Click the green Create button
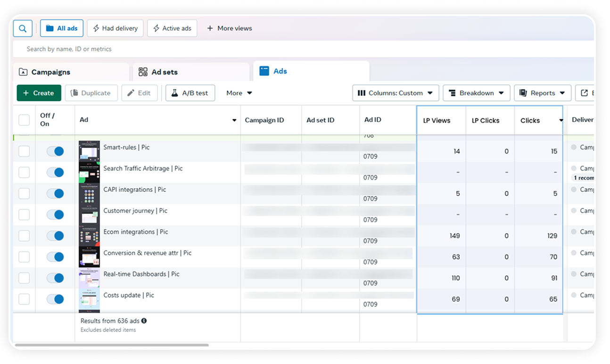 coord(39,93)
